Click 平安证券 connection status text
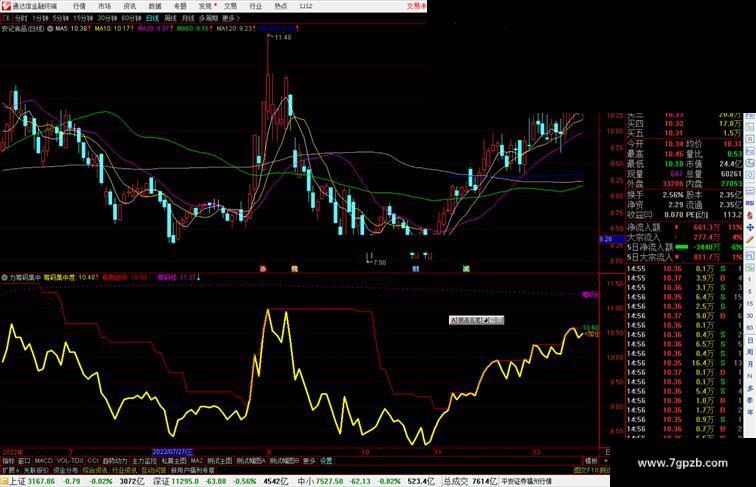The height and width of the screenshot is (487, 756). [x=526, y=481]
